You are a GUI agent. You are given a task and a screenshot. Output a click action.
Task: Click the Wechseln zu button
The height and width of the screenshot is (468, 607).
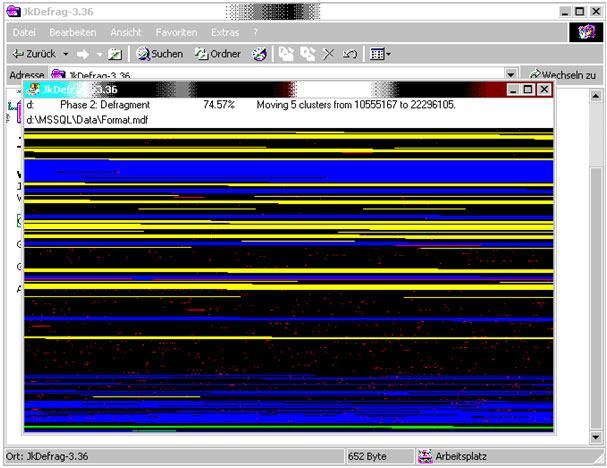(x=562, y=75)
